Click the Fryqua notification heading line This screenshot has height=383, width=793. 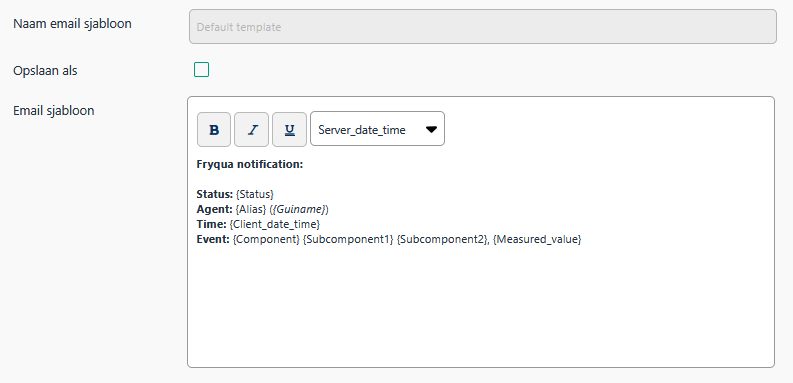pyautogui.click(x=249, y=164)
